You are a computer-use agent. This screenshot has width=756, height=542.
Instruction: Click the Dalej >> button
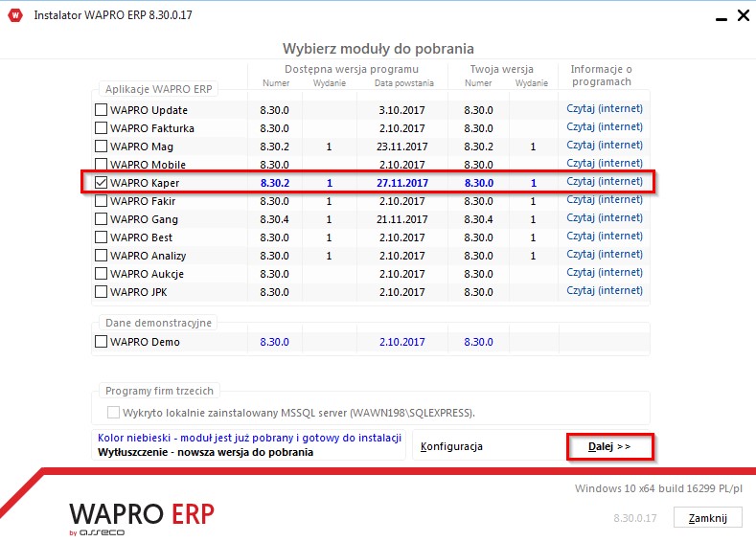point(610,446)
